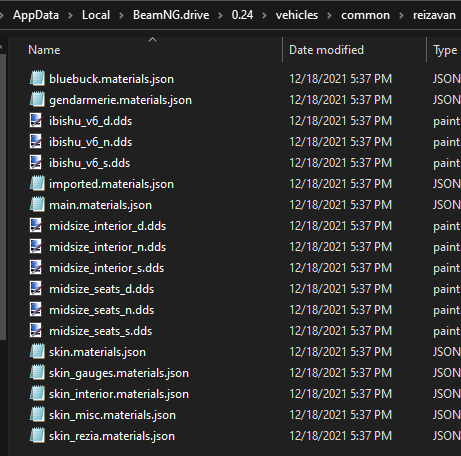Click the midsize_seats_d.dds image icon

click(x=36, y=288)
